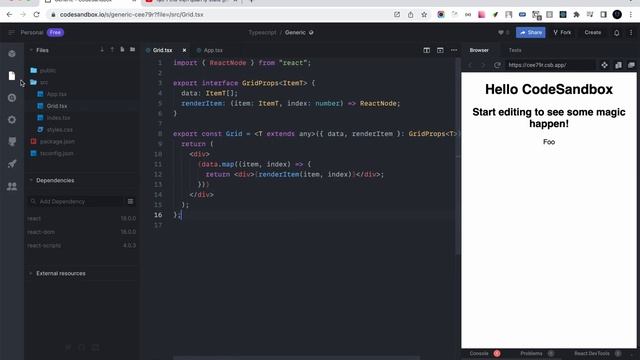Open the configuration gear icon in sidebar
The height and width of the screenshot is (360, 640).
point(12,120)
